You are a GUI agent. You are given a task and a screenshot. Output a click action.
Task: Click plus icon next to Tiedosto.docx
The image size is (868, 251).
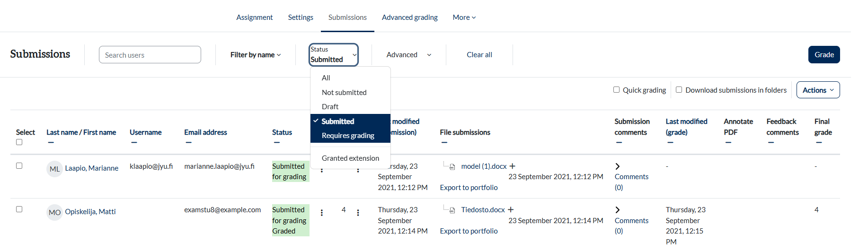click(x=511, y=210)
